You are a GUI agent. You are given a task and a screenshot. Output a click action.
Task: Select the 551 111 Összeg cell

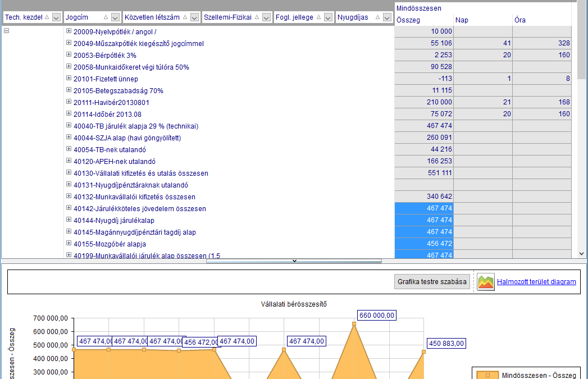[x=424, y=173]
